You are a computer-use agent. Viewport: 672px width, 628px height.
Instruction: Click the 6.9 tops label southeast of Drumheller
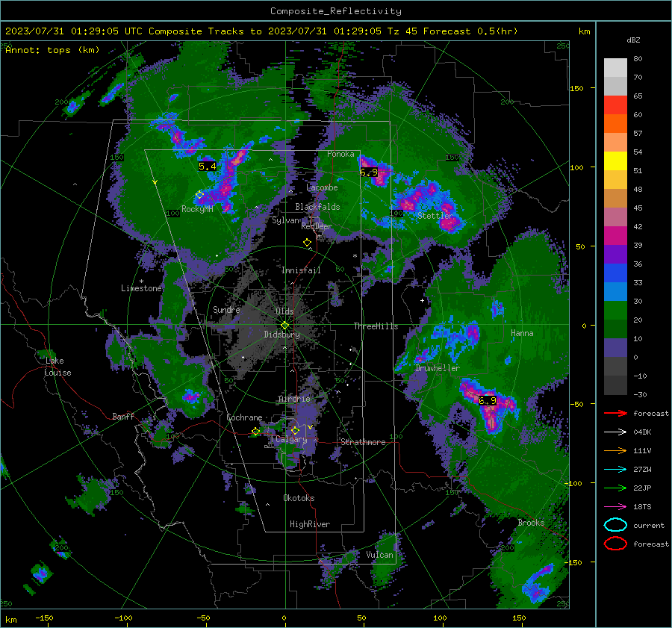pos(488,401)
